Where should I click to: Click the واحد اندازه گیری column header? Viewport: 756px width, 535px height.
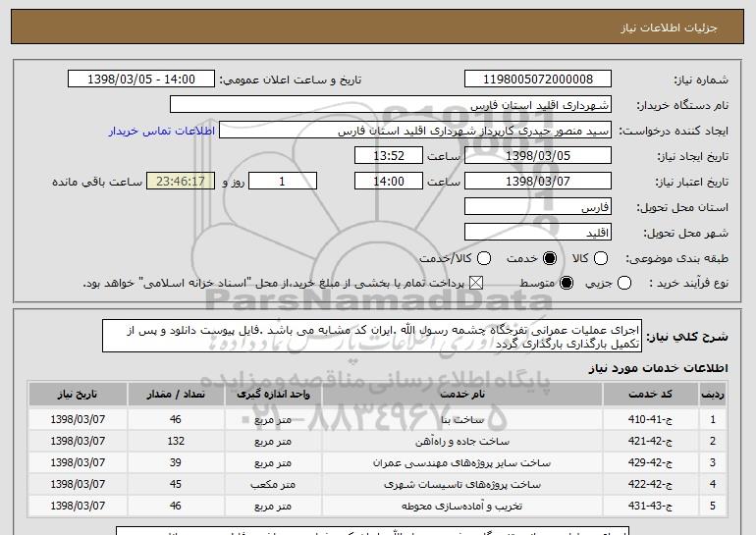[273, 394]
